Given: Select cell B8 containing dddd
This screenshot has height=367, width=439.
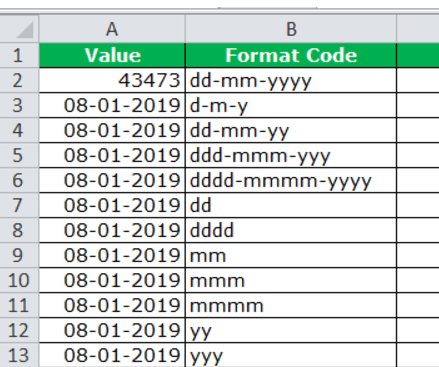Looking at the screenshot, I should tap(291, 230).
